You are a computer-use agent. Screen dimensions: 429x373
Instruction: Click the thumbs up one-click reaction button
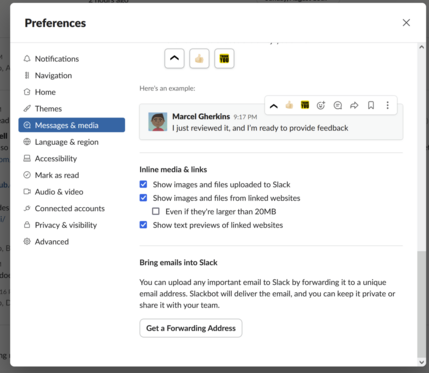[199, 59]
